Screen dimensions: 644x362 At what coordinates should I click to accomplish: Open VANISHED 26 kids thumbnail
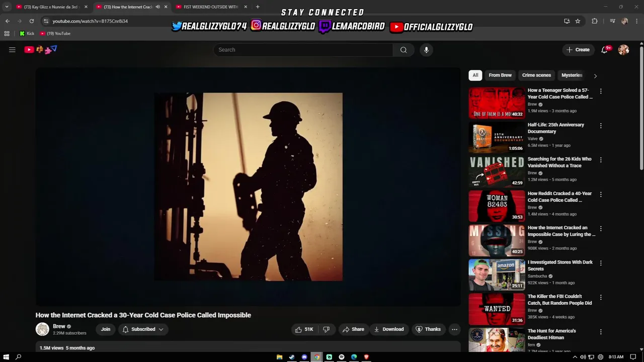(497, 171)
